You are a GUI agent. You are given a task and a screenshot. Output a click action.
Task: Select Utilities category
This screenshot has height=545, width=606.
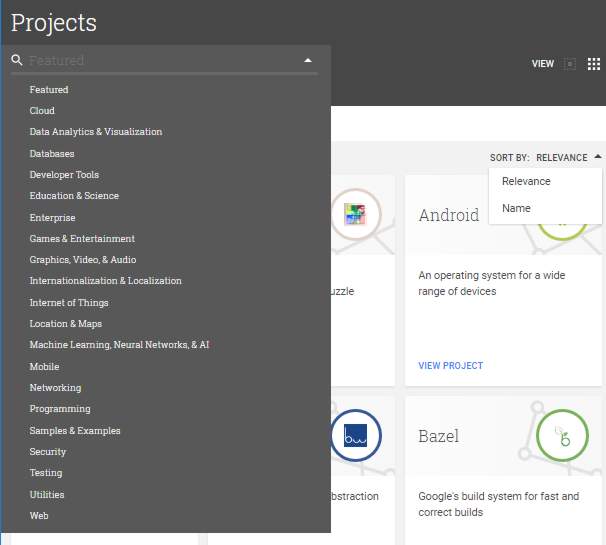(x=47, y=494)
